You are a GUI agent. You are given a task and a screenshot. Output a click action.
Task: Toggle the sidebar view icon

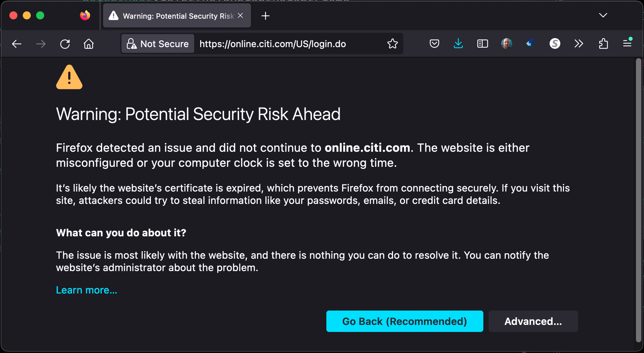click(x=482, y=44)
